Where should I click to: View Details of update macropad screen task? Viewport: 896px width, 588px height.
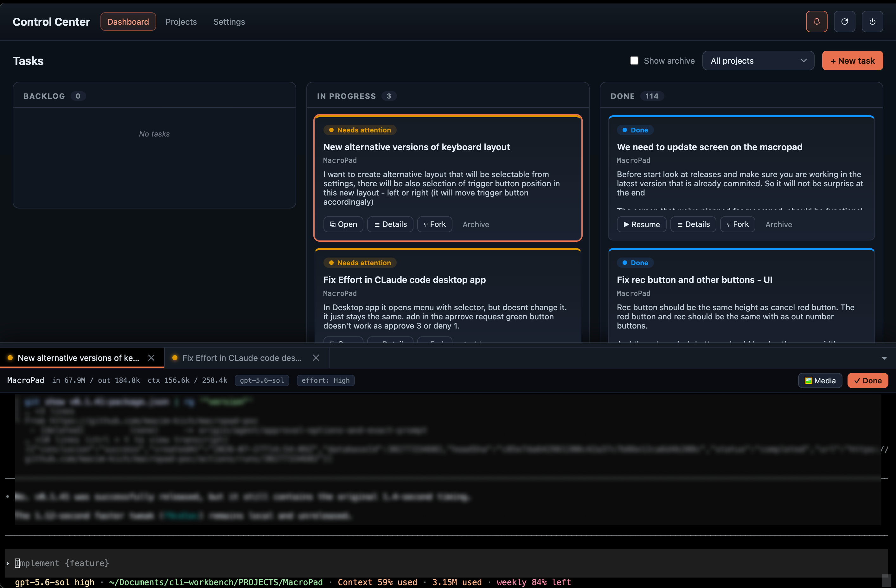(693, 224)
